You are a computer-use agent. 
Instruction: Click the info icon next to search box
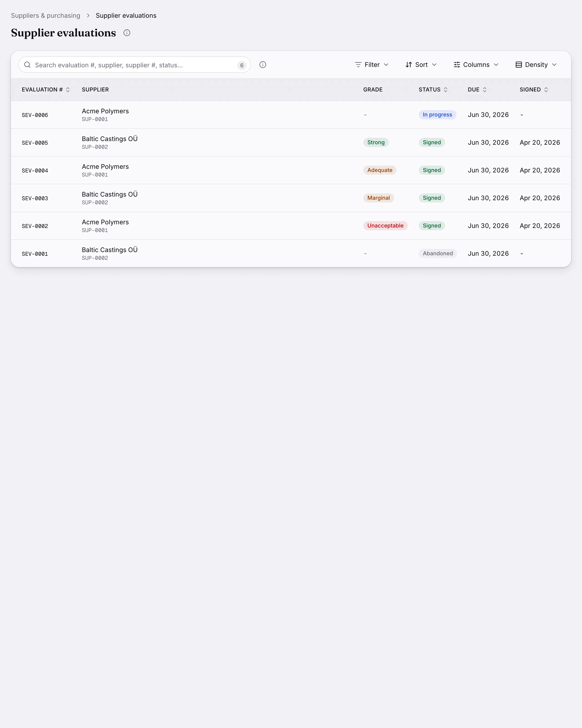[x=263, y=64]
